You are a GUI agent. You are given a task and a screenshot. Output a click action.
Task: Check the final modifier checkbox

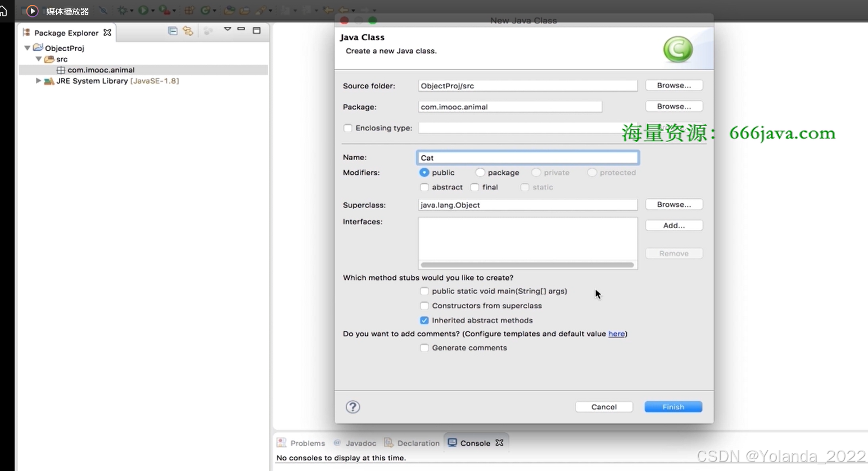(474, 187)
